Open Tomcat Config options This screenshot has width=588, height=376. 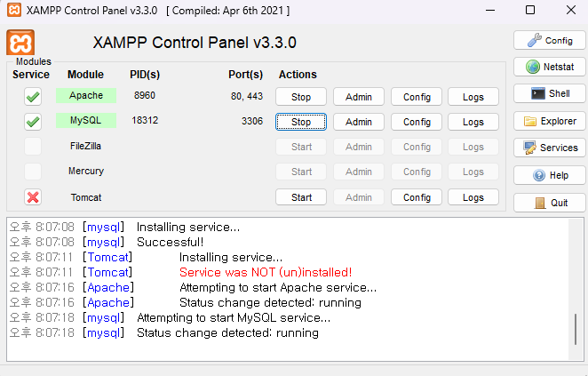[x=417, y=197]
